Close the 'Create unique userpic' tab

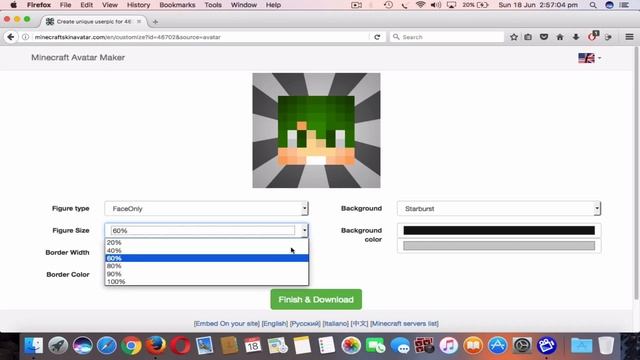139,21
